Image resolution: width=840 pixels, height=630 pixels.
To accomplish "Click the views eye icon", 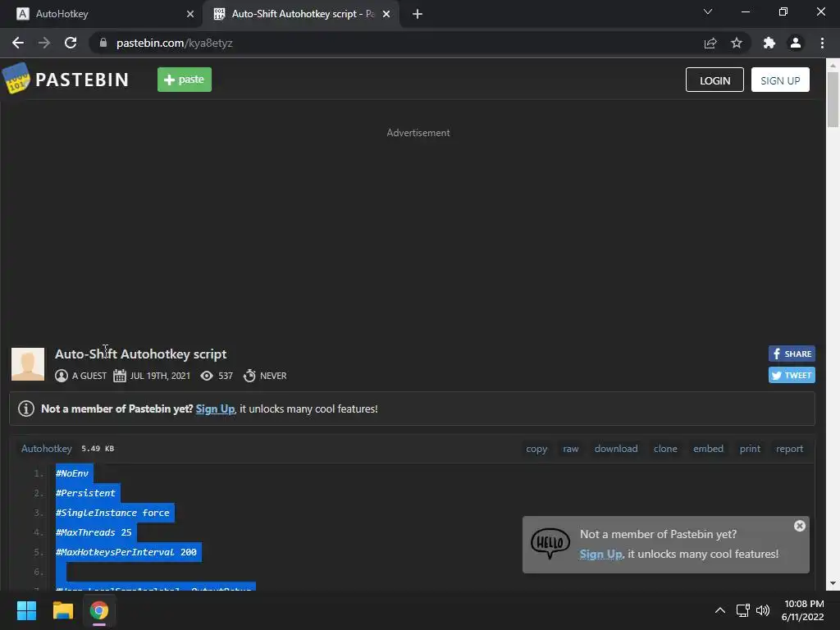I will tap(207, 376).
